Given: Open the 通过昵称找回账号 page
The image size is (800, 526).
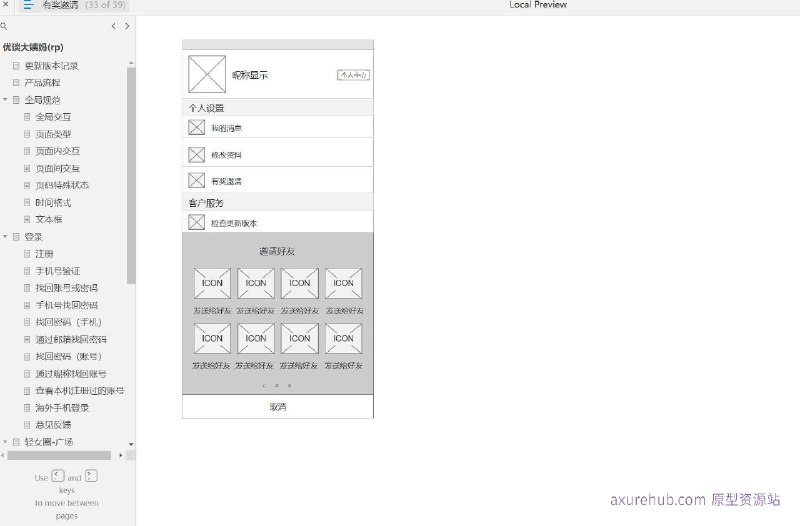Looking at the screenshot, I should click(71, 373).
